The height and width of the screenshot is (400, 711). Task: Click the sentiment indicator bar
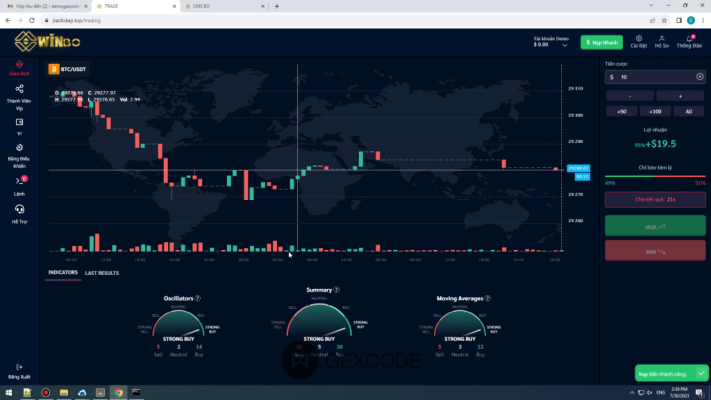click(x=655, y=176)
